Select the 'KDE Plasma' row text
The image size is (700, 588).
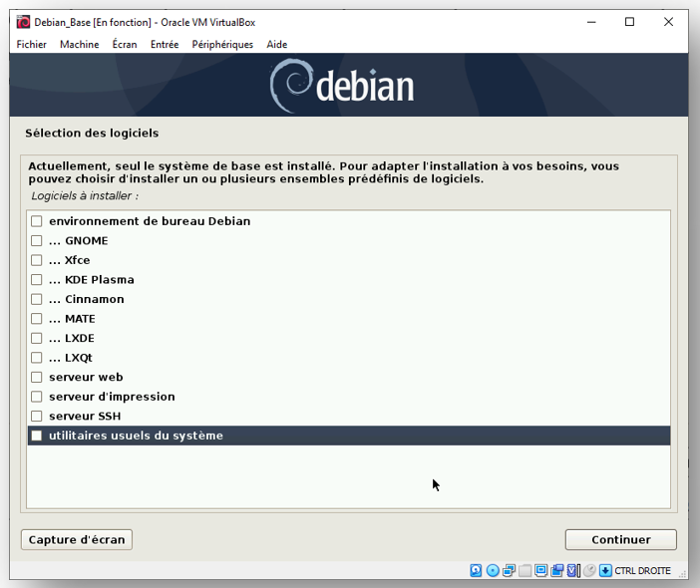(x=100, y=280)
